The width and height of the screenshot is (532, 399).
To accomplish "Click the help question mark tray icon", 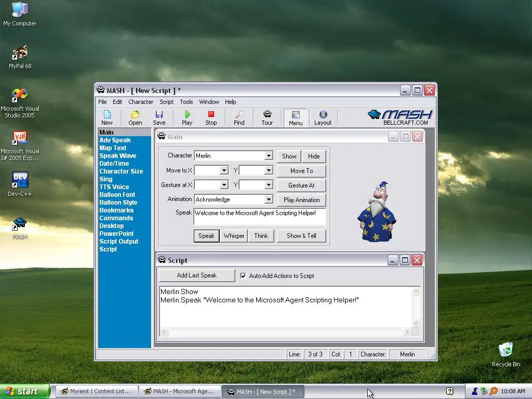I will coord(449,391).
